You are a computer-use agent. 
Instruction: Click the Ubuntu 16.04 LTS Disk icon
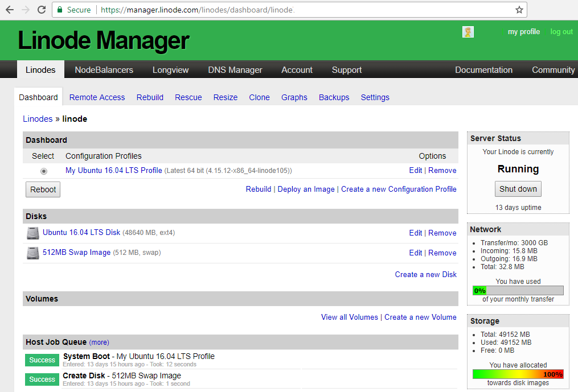33,233
